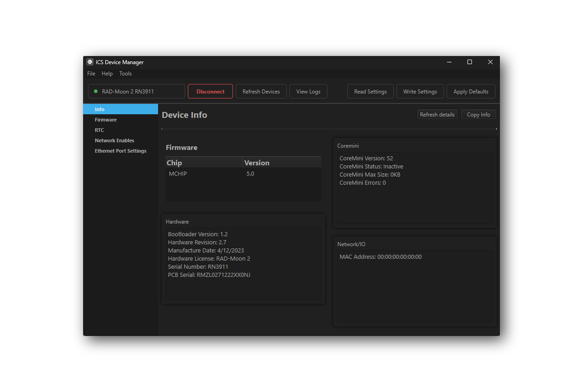Viewport: 583px width, 392px height.
Task: Click the red Disconnect button
Action: point(210,91)
